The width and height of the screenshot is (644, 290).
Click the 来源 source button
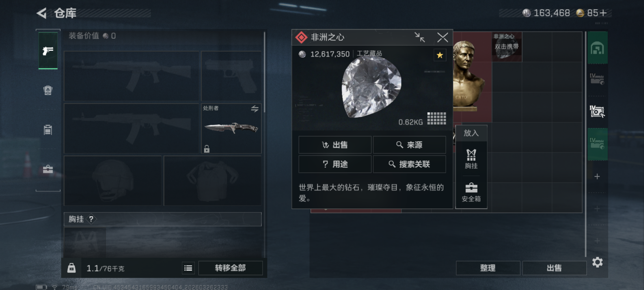click(x=409, y=145)
